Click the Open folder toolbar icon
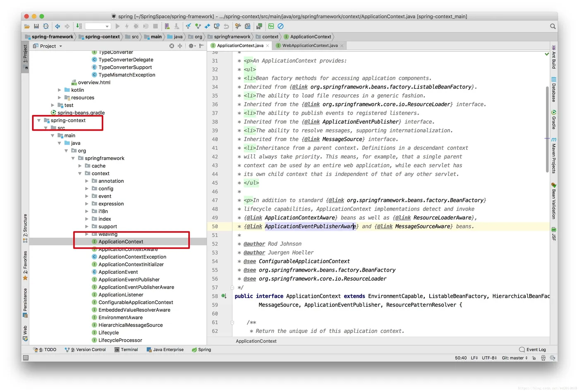Screen dimensions: 579x392 point(27,26)
